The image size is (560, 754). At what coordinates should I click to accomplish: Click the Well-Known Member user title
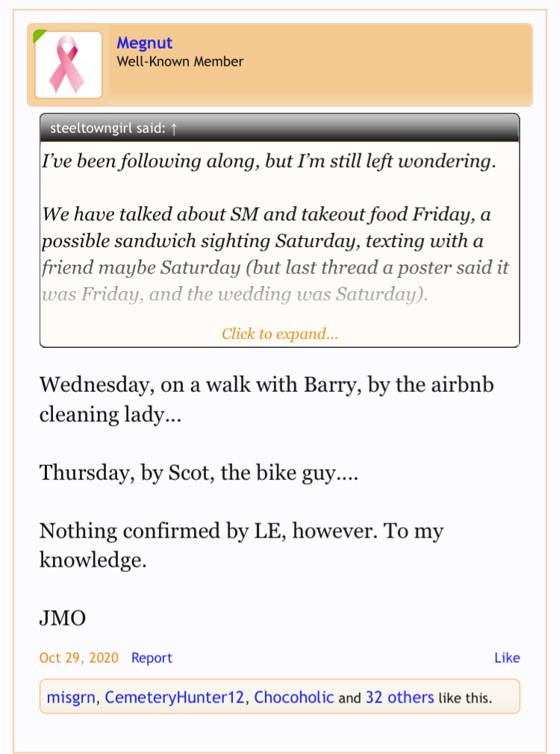coord(180,62)
